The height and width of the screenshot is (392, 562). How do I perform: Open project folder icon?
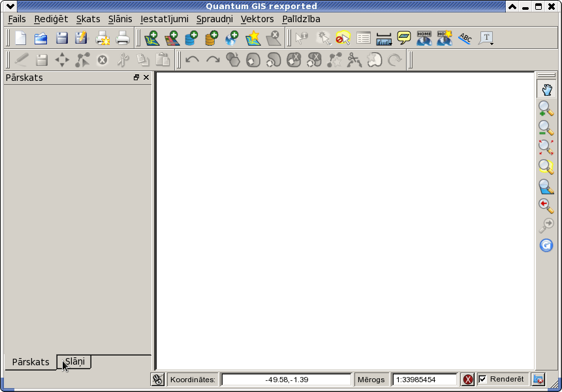pyautogui.click(x=41, y=38)
